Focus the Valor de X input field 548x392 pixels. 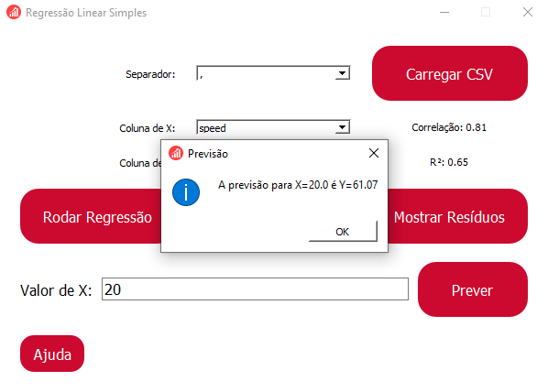pos(255,289)
